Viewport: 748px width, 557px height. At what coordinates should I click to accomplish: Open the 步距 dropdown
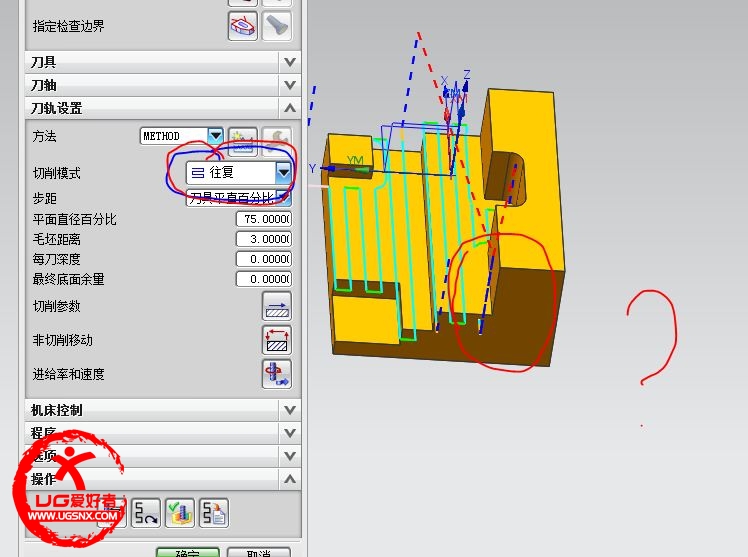283,197
